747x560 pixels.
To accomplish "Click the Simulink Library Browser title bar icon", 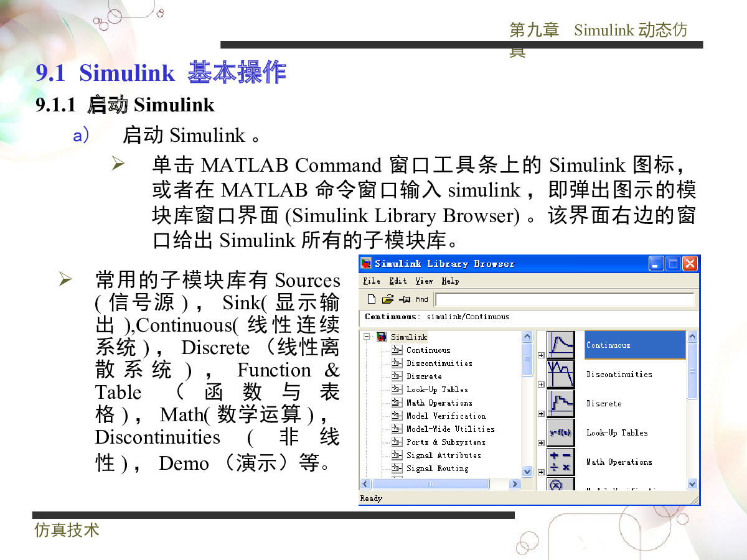I will coord(367,264).
